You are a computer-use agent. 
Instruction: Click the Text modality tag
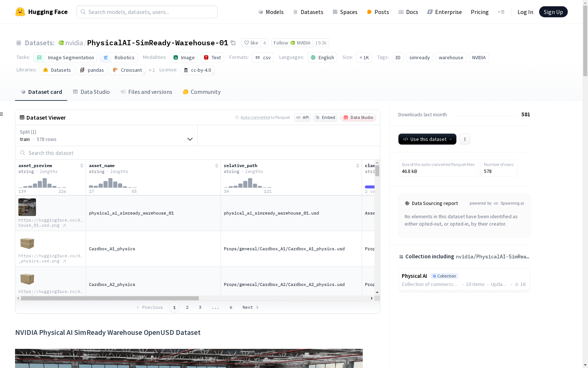click(x=212, y=57)
